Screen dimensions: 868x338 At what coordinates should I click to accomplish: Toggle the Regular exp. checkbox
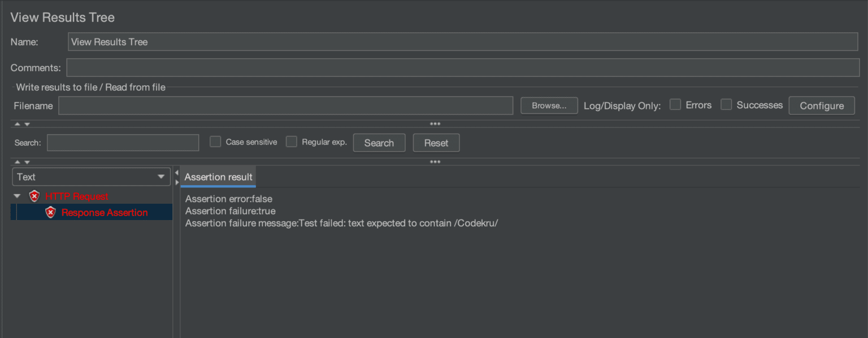pos(291,142)
